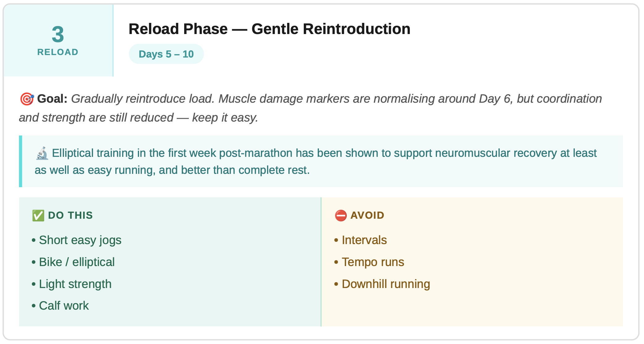This screenshot has width=644, height=344.
Task: Click the large phase number 3
Action: 58,34
